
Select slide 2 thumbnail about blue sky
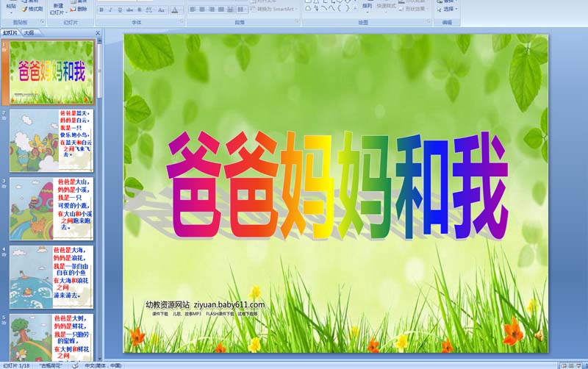click(51, 140)
